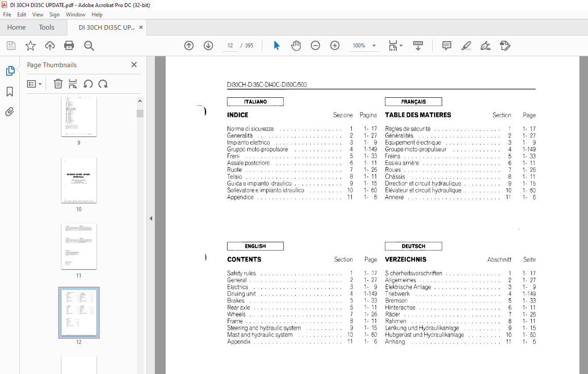Image resolution: width=588 pixels, height=374 pixels.
Task: Activate the selection arrow tool
Action: tap(277, 46)
